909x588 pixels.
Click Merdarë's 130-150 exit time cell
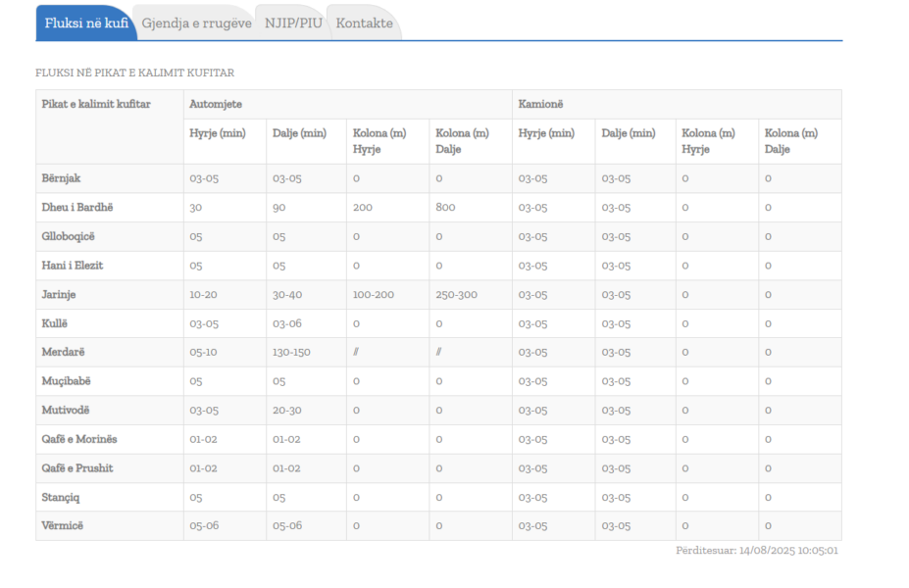tap(291, 352)
